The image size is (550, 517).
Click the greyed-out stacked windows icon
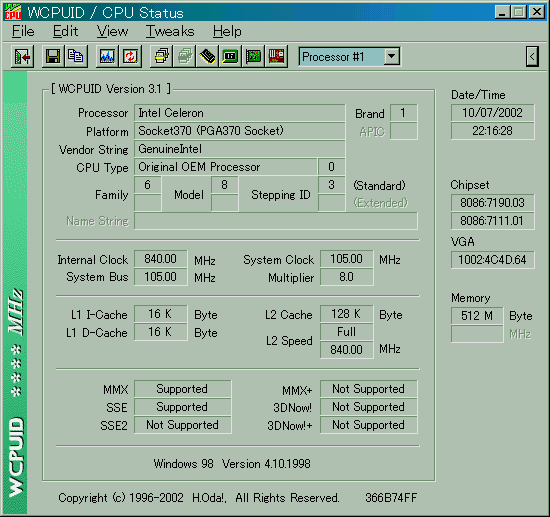point(184,56)
